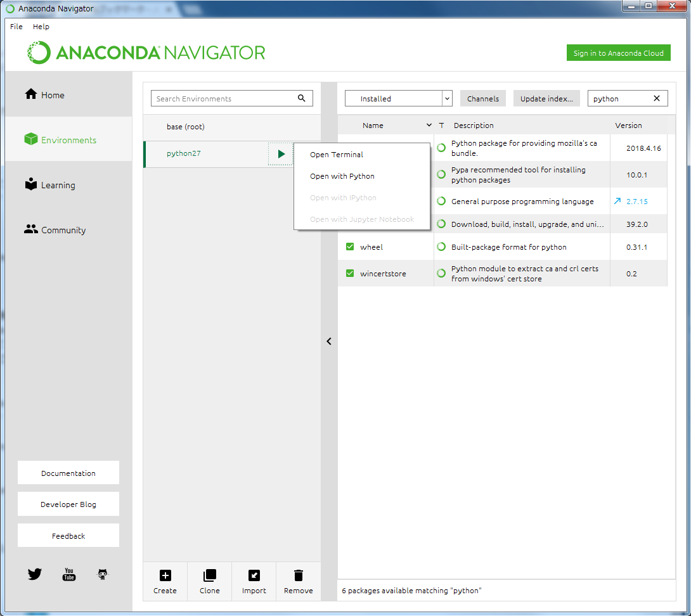691x616 pixels.
Task: Open the Developer Blog link
Action: 68,504
